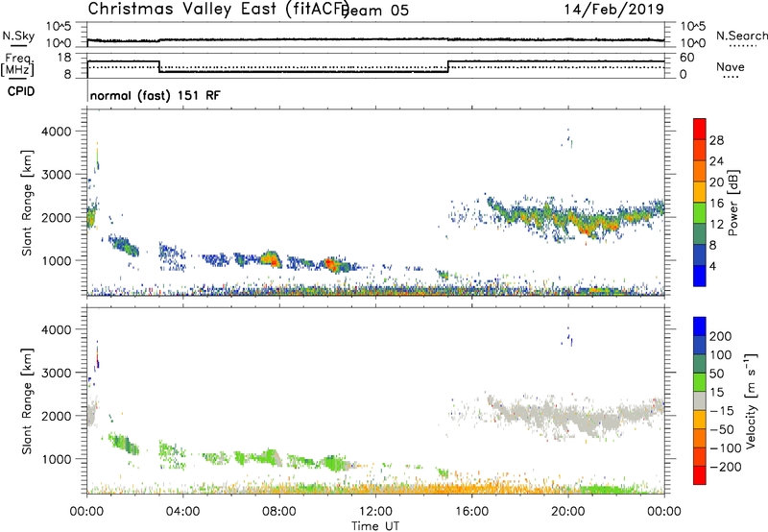Click the 'Time UT' axis title
Image resolution: width=768 pixels, height=532 pixels.
pos(375,526)
